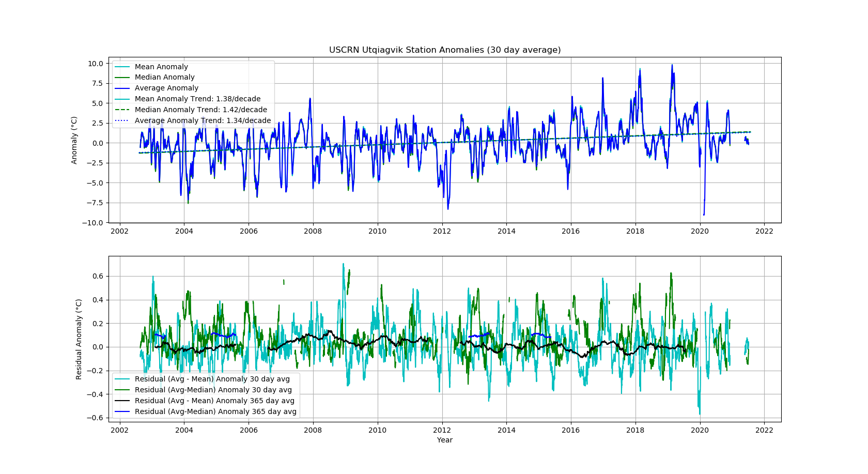The image size is (868, 474).
Task: Select 'Residual (Avg - Mean) Anomaly 30 day avg' legend text
Action: [212, 379]
